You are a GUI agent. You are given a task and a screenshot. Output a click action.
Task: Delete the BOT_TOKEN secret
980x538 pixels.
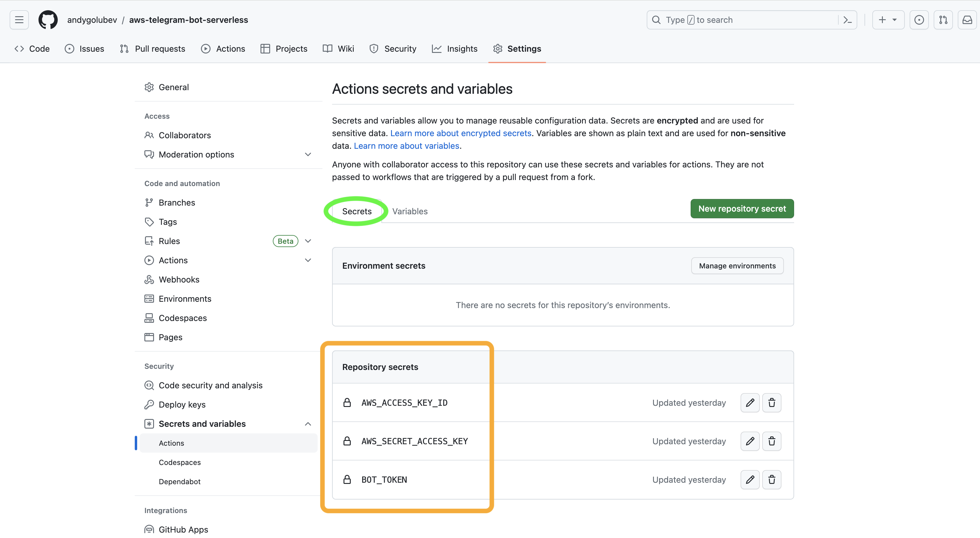point(772,479)
